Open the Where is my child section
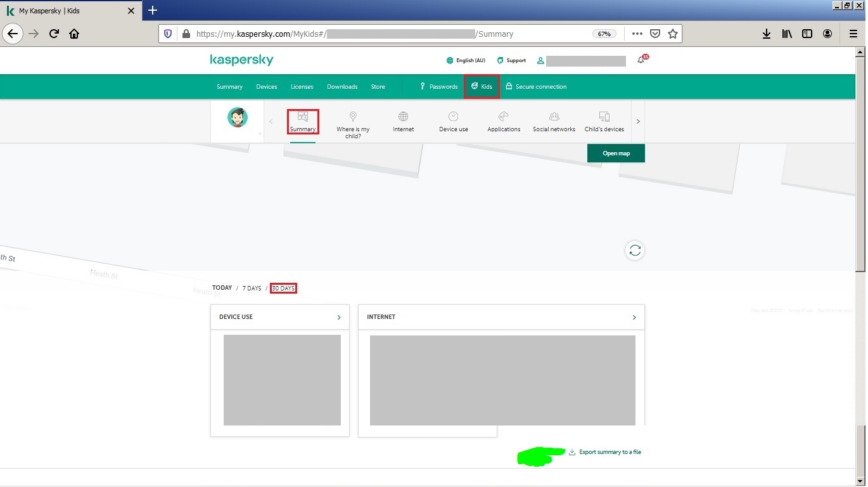Image resolution: width=868 pixels, height=487 pixels. coord(353,124)
